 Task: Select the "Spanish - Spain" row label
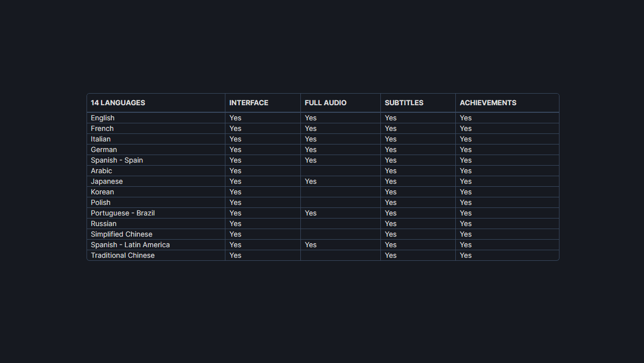coord(117,160)
